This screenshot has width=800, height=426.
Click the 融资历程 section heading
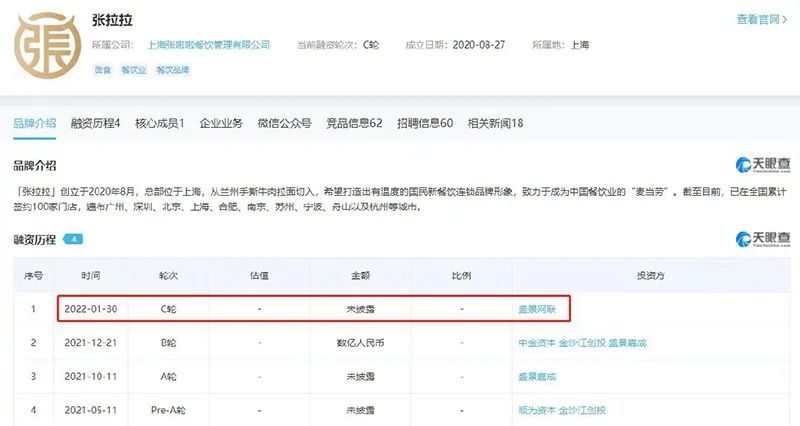[x=35, y=239]
